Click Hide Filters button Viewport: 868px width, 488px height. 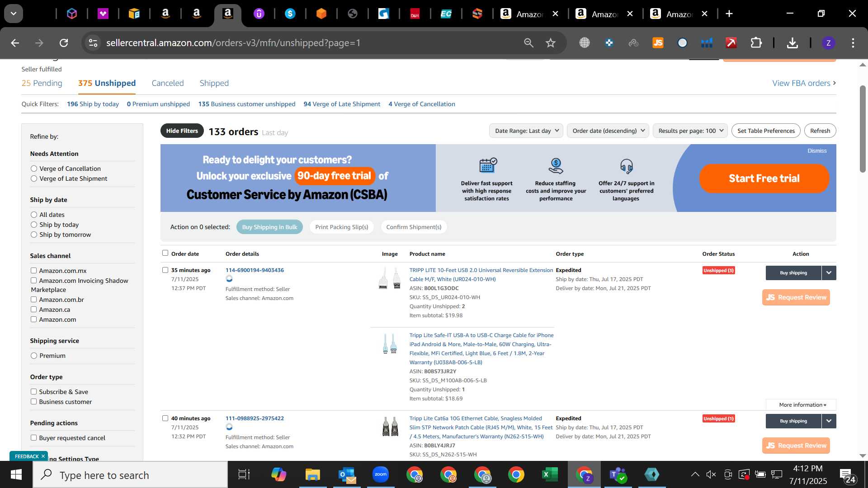(x=182, y=131)
